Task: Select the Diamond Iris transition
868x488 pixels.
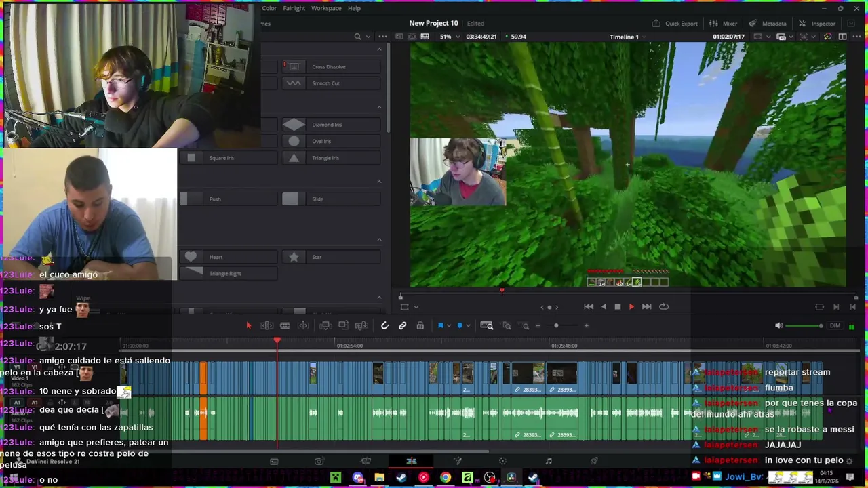Action: click(x=331, y=125)
